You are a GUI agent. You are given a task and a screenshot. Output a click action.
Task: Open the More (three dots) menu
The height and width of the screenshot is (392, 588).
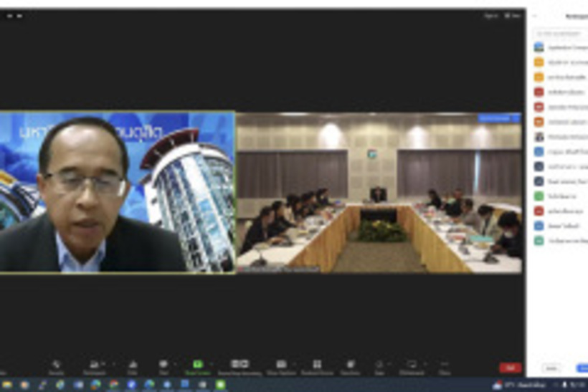[x=445, y=367]
